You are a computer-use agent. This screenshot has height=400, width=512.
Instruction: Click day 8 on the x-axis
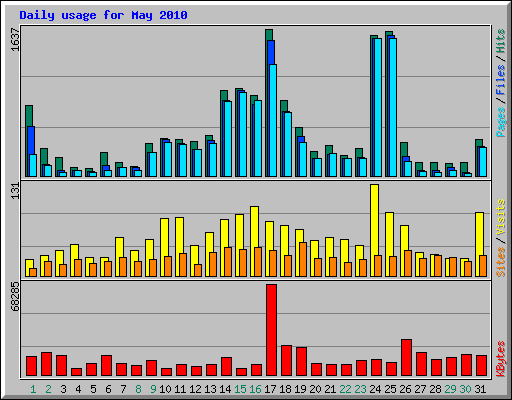coord(138,389)
